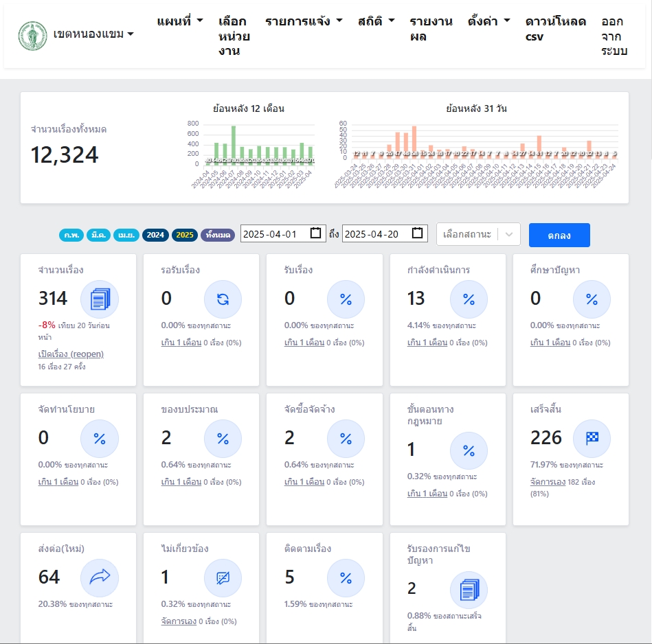Open the แผนที่ dropdown menu
Image resolution: width=652 pixels, height=644 pixels.
click(x=179, y=21)
